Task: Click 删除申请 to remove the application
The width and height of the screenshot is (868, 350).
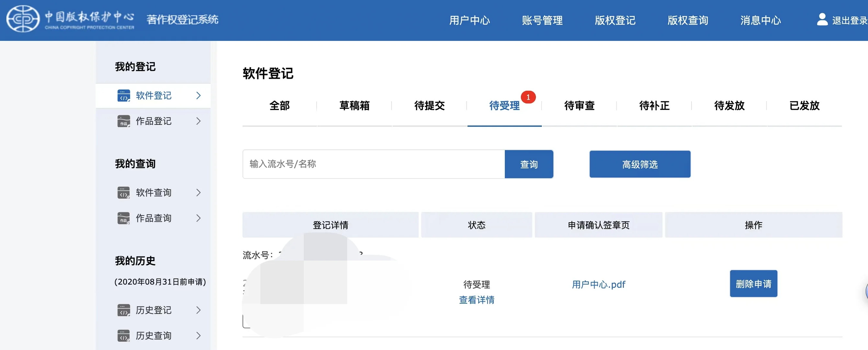Action: tap(753, 284)
